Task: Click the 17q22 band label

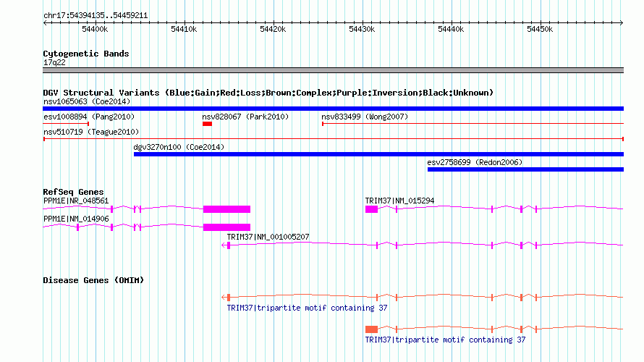Action: click(54, 62)
